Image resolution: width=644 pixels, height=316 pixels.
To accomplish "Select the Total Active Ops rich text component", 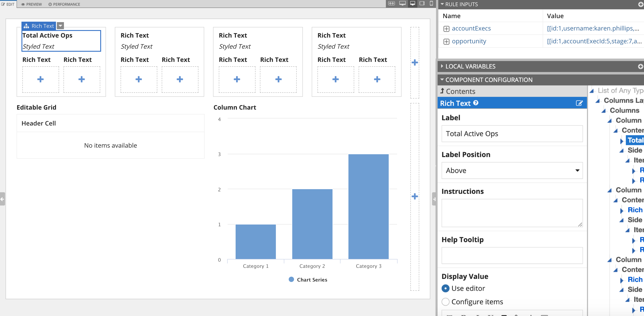I will point(61,41).
